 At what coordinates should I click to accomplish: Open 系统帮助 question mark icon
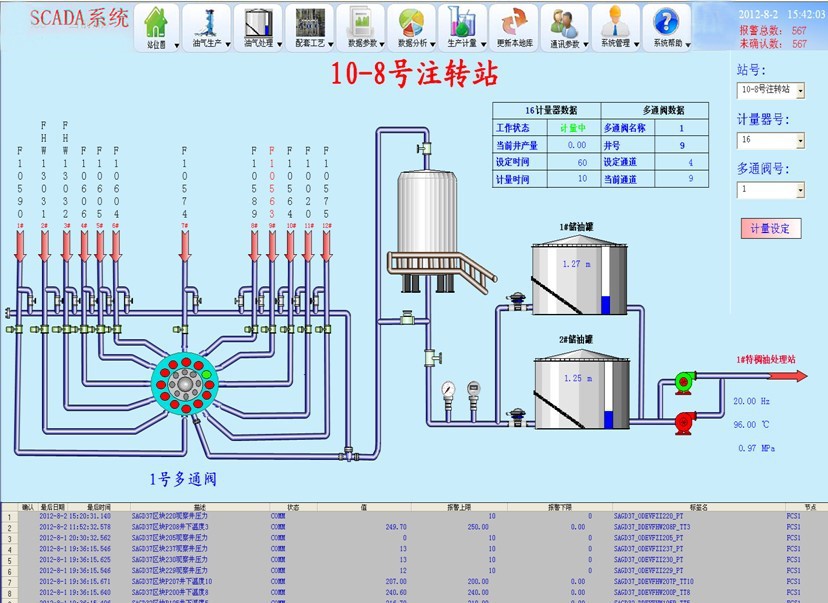pyautogui.click(x=667, y=24)
